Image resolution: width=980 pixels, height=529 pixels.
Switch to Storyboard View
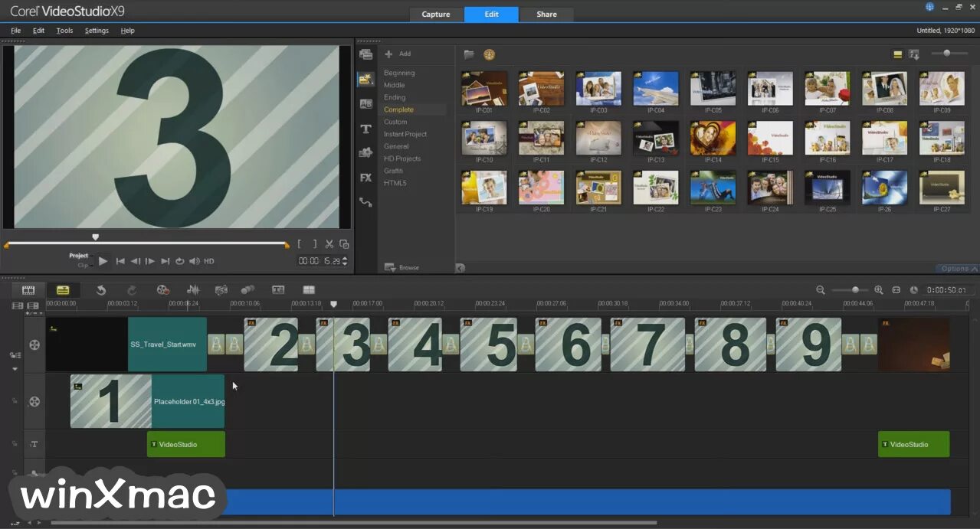pyautogui.click(x=28, y=290)
